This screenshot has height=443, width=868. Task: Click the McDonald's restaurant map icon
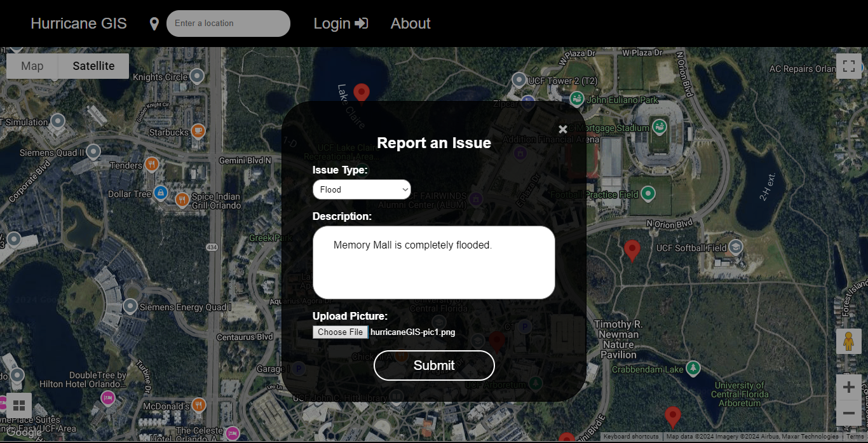pyautogui.click(x=199, y=405)
